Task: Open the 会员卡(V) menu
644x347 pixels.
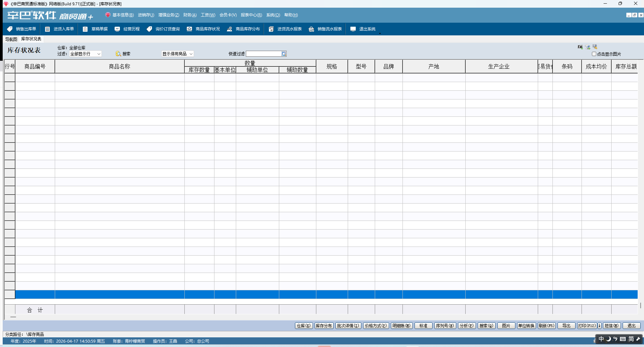Action: [228, 15]
